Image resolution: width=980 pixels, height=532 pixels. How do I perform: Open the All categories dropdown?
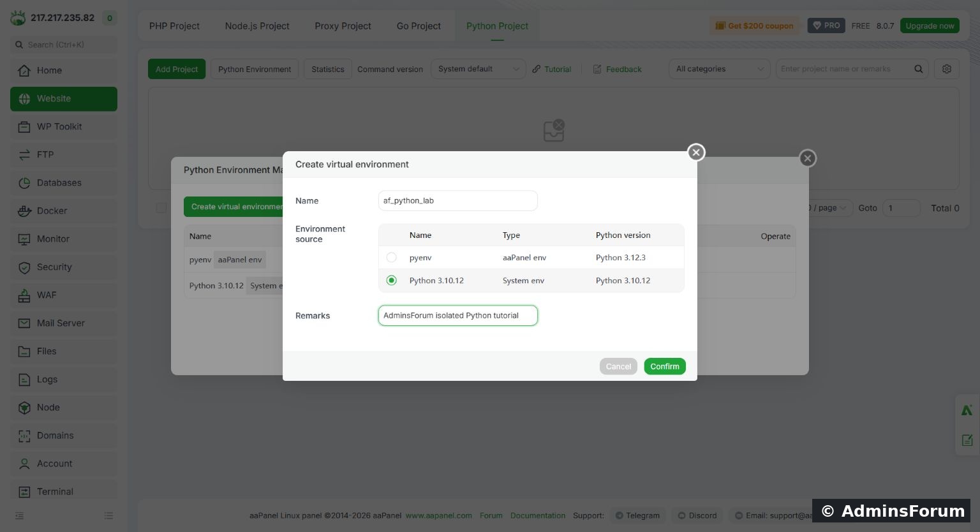pos(719,69)
